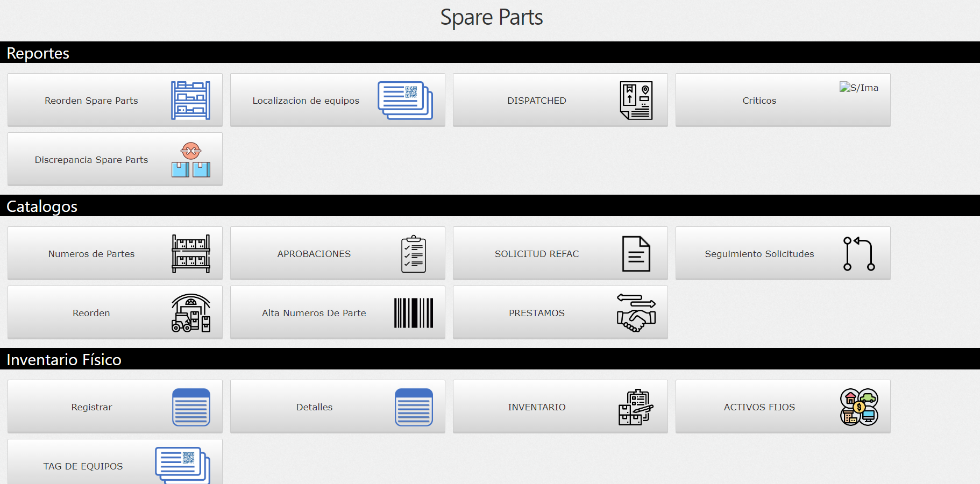Open the Detalles inventory button
Viewport: 980px width, 484px height.
(314, 407)
